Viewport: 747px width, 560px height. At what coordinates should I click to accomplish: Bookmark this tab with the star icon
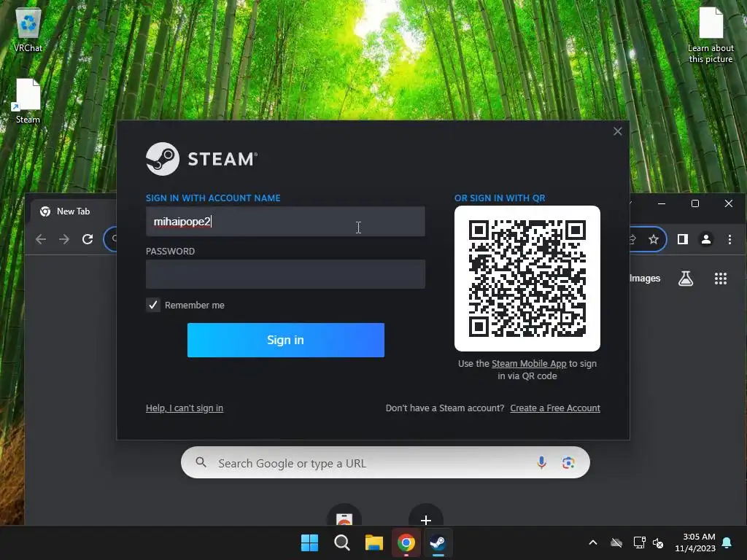(x=654, y=239)
